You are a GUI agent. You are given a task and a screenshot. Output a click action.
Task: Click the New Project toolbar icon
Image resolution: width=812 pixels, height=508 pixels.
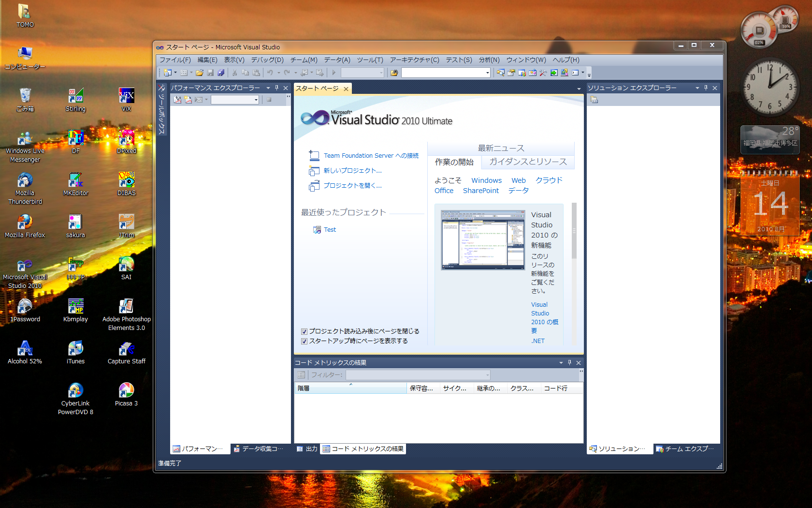(167, 73)
